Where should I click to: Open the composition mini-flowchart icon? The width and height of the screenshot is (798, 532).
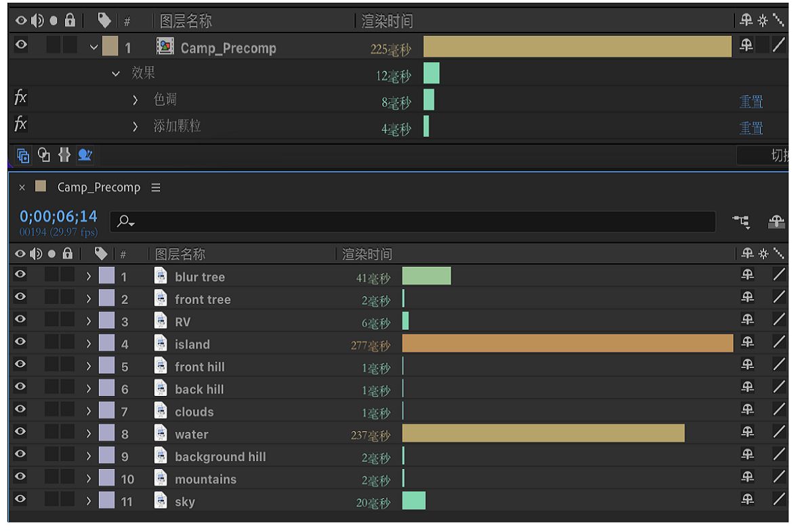pyautogui.click(x=742, y=221)
